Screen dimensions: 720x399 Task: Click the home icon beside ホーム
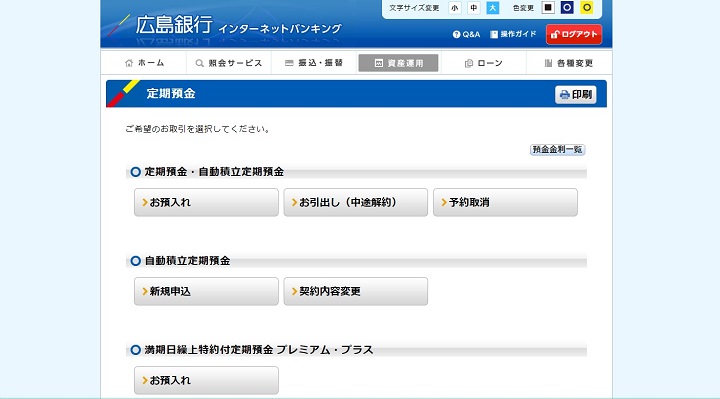[x=129, y=63]
